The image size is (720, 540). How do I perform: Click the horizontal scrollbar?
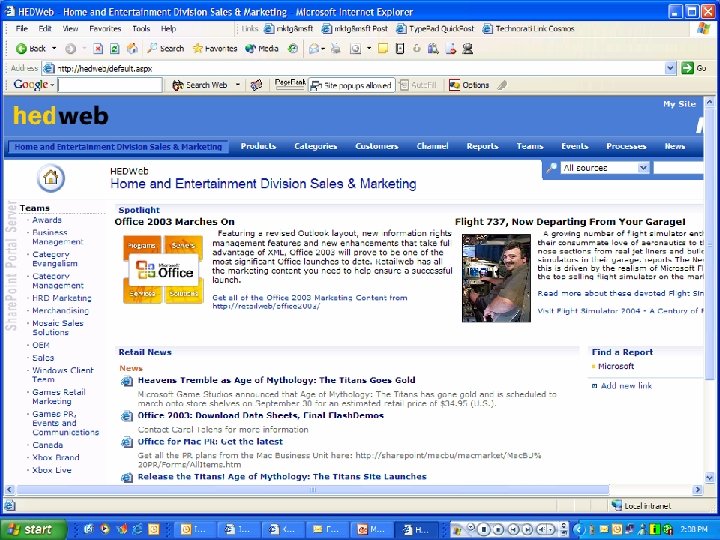[x=312, y=489]
